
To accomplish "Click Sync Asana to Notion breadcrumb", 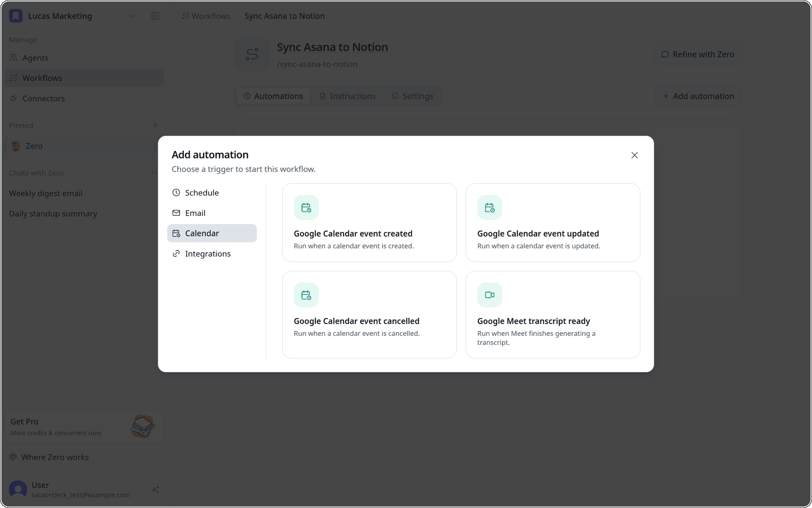I will (x=285, y=16).
